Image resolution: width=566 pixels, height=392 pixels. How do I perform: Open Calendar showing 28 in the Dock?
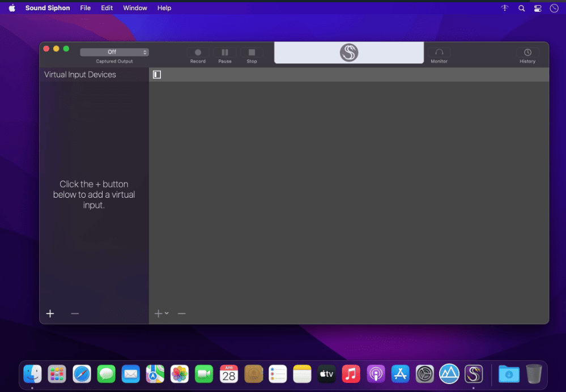229,374
